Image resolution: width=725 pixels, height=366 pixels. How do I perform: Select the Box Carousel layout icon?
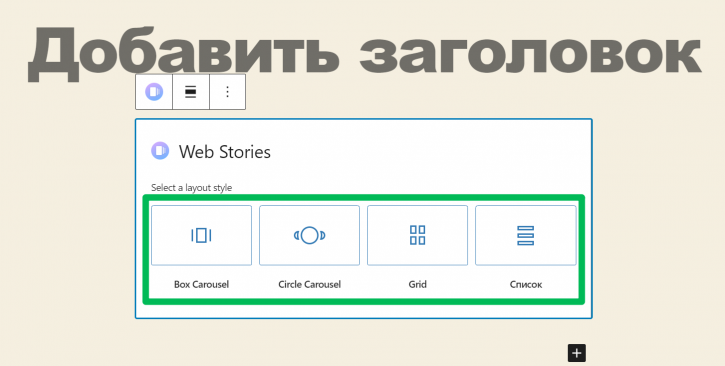coord(201,235)
